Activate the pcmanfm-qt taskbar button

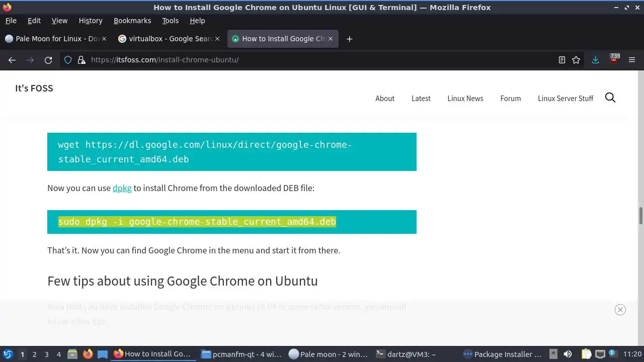pos(242,354)
